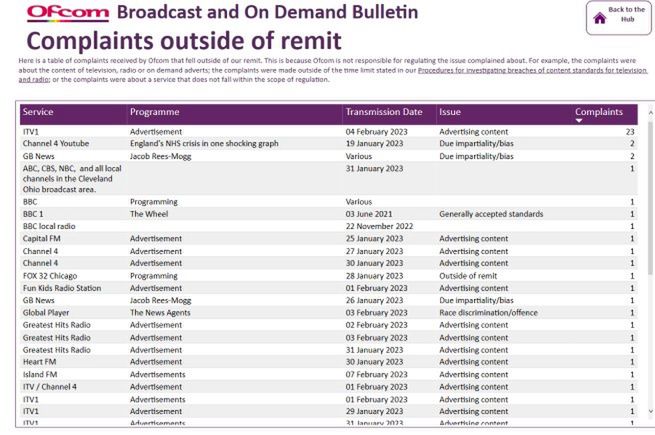The height and width of the screenshot is (435, 655).
Task: Sort by the Issue column header
Action: [450, 112]
